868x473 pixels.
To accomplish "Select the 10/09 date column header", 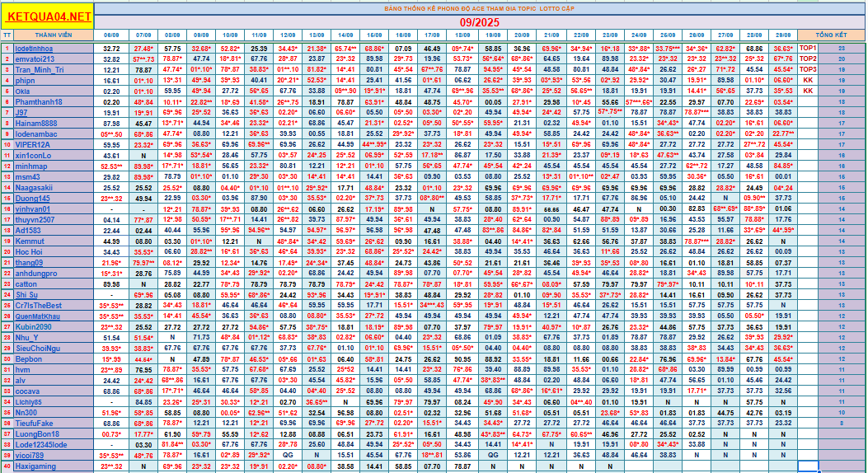I will point(230,36).
